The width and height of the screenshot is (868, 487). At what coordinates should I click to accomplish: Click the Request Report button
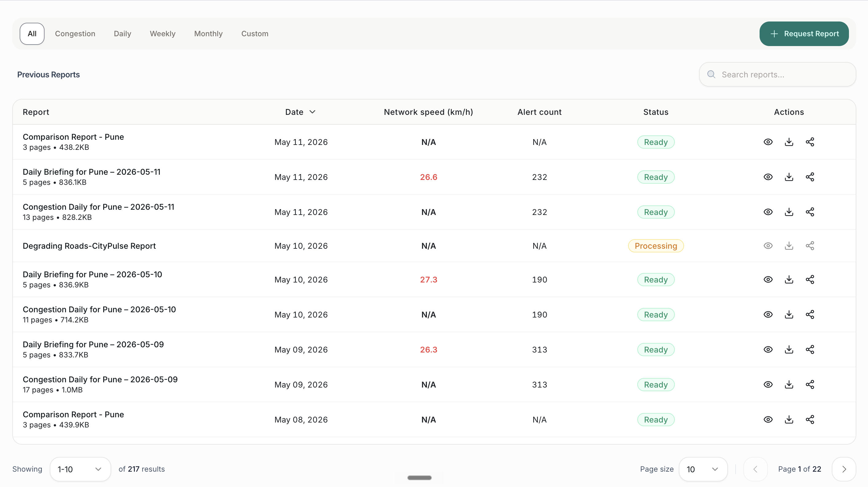(x=804, y=34)
